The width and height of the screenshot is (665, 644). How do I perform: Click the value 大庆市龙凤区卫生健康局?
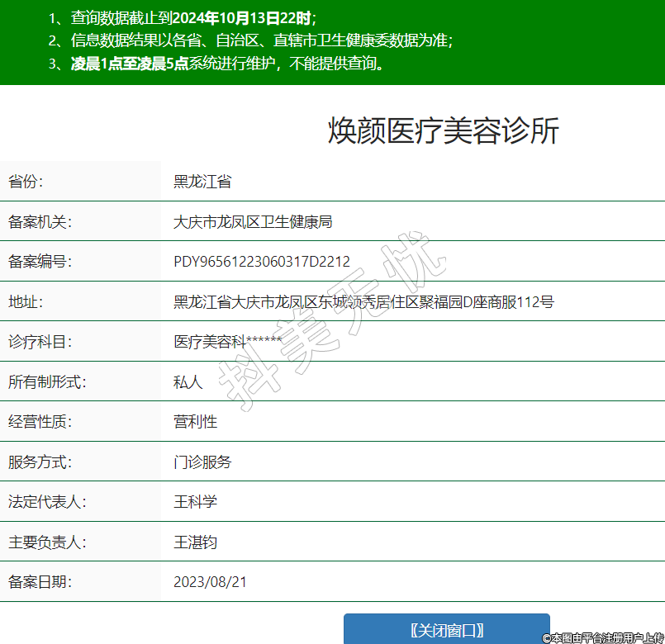[253, 221]
